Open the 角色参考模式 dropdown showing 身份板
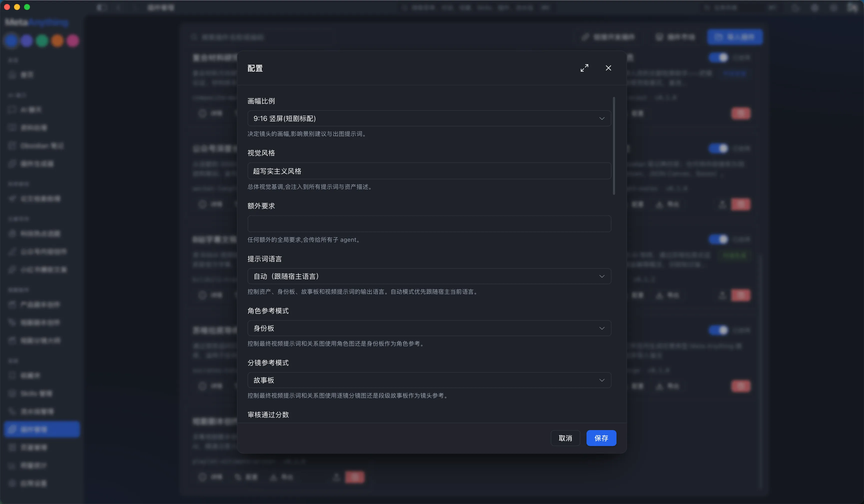Image resolution: width=864 pixels, height=504 pixels. pyautogui.click(x=429, y=328)
